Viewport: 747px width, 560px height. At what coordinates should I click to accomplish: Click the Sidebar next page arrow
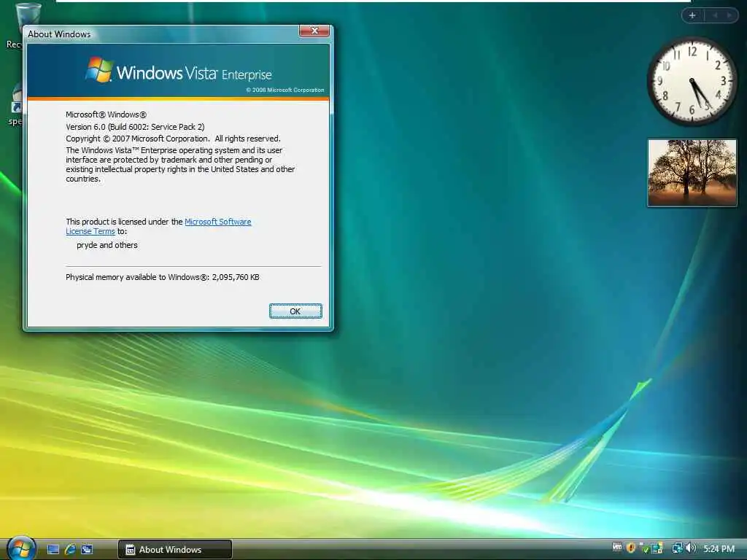729,15
